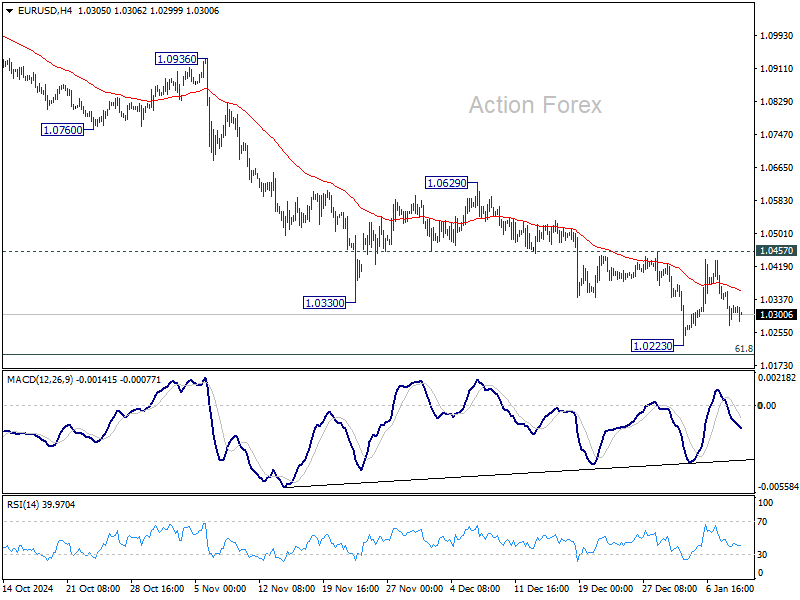Click the current price tag 1.03006
The height and width of the screenshot is (600, 800).
pyautogui.click(x=777, y=314)
